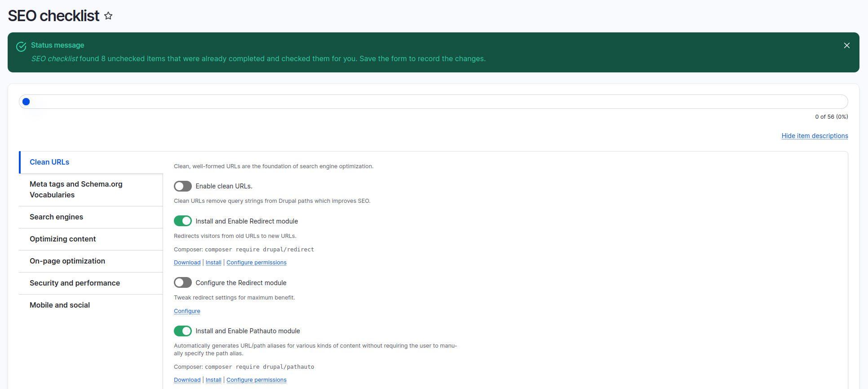Select the Optimizing content tab
This screenshot has height=389, width=868.
91,239
